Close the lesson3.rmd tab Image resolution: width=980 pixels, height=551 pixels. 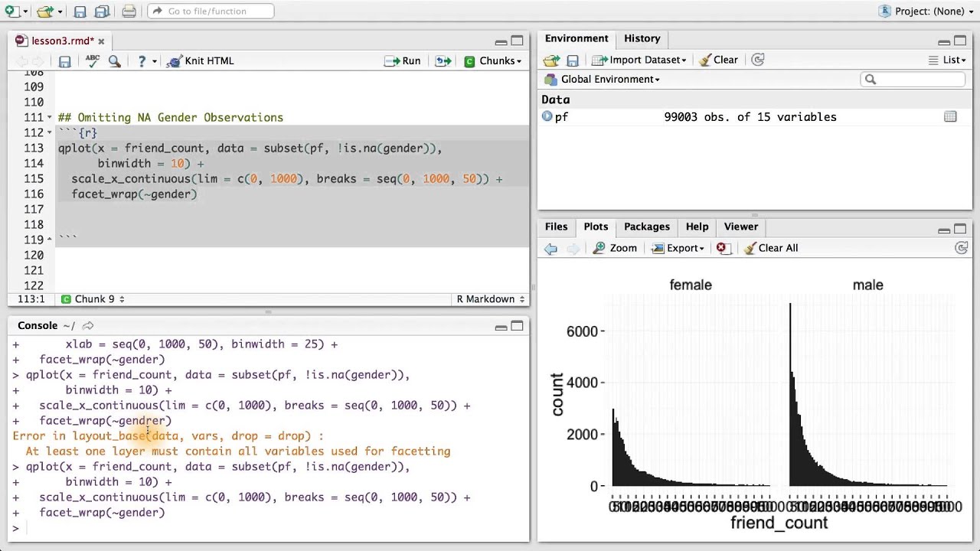(101, 41)
